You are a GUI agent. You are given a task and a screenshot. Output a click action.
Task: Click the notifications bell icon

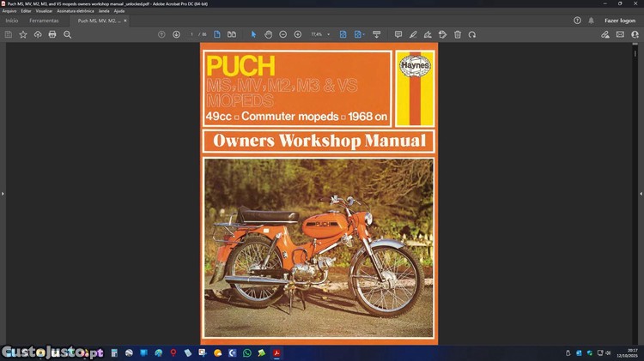pos(591,20)
